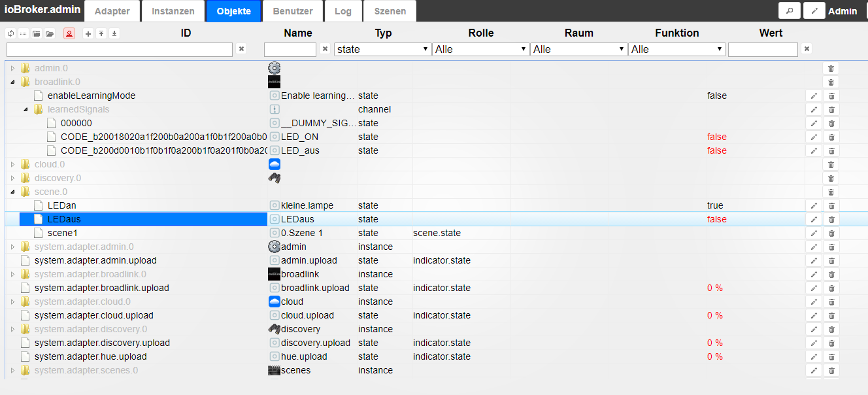Expand all nodes with open-folder icon
This screenshot has height=395, width=868.
tap(50, 33)
